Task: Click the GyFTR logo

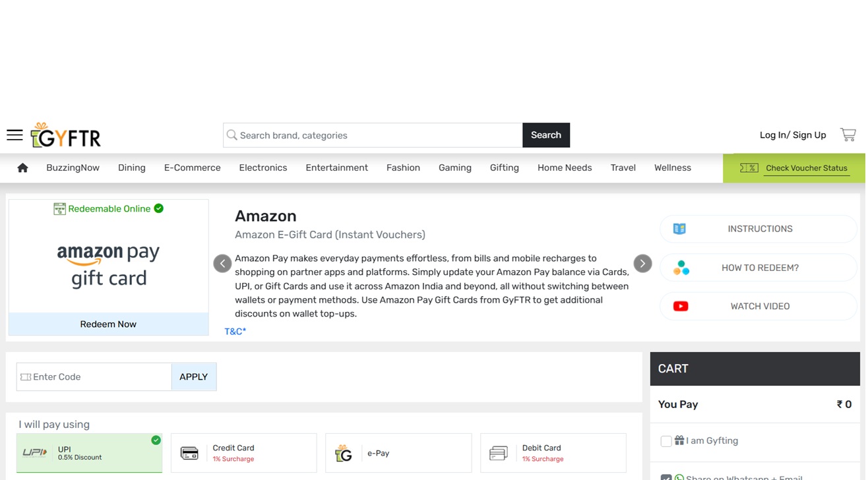Action: coord(66,135)
